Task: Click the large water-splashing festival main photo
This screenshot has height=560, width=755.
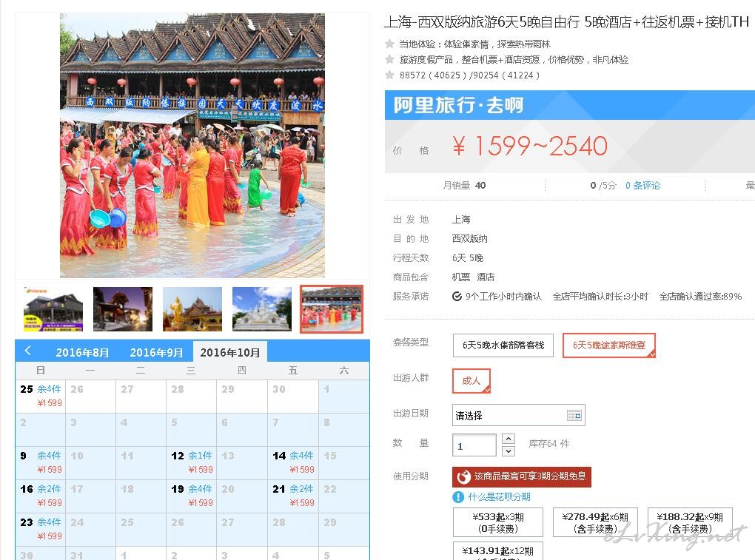Action: 192,145
